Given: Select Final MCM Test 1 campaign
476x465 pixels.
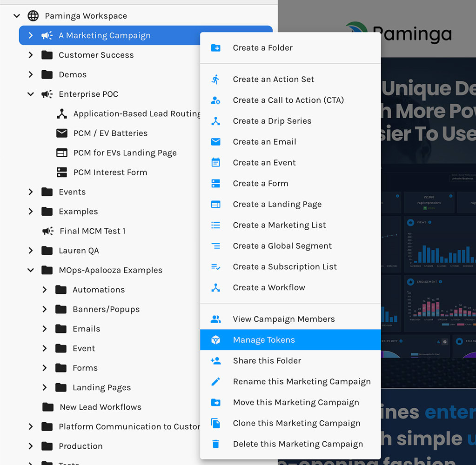Looking at the screenshot, I should coord(93,231).
